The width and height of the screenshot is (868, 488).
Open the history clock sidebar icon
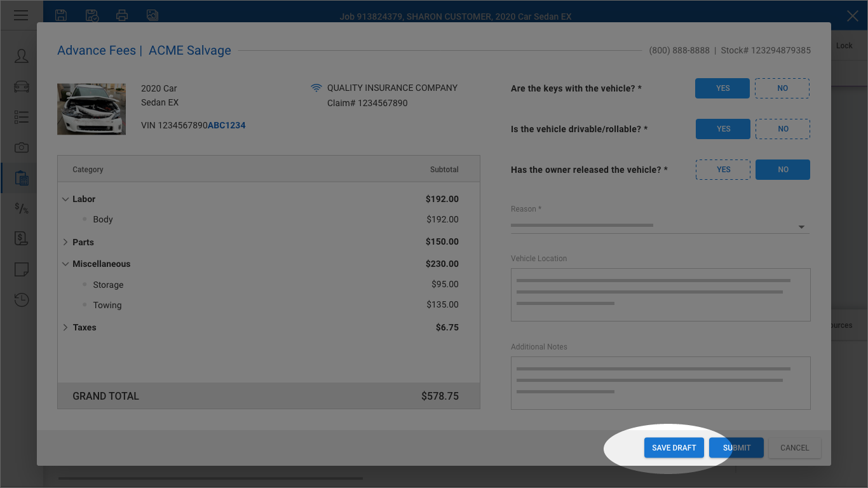coord(22,300)
